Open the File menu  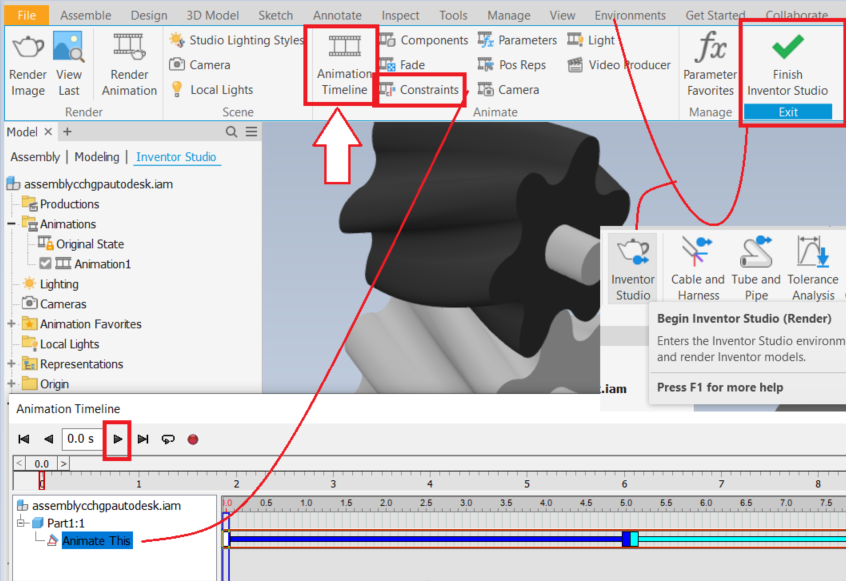[26, 15]
